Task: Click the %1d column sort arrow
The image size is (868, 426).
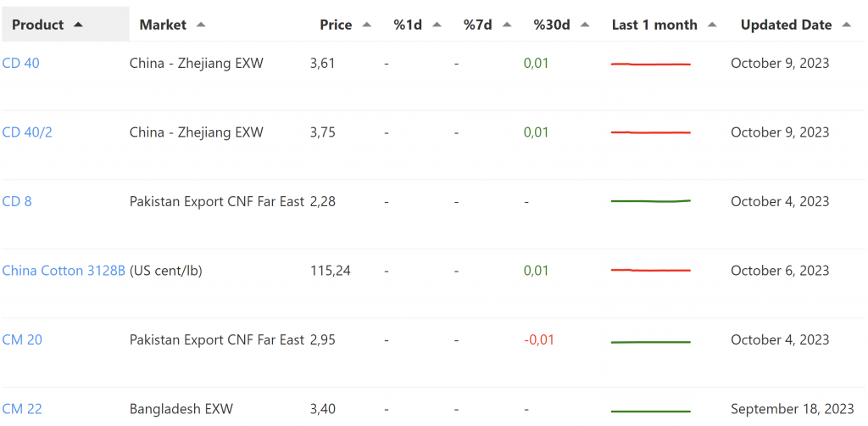Action: tap(437, 25)
